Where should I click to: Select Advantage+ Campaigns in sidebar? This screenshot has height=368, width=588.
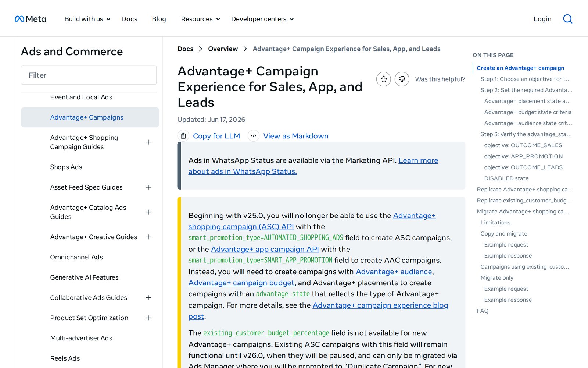click(x=90, y=117)
